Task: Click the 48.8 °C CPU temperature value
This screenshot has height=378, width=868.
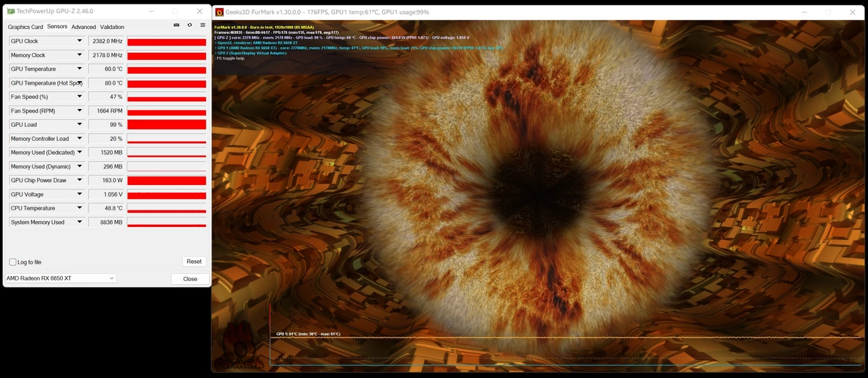Action: pyautogui.click(x=106, y=208)
